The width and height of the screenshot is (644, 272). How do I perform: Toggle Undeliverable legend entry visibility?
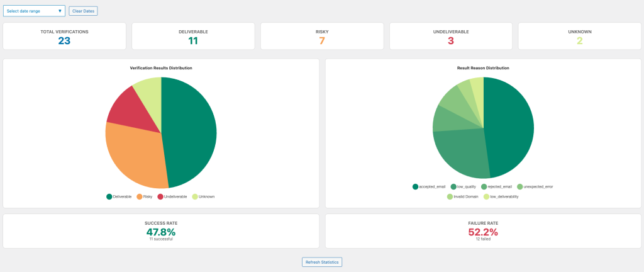click(172, 196)
